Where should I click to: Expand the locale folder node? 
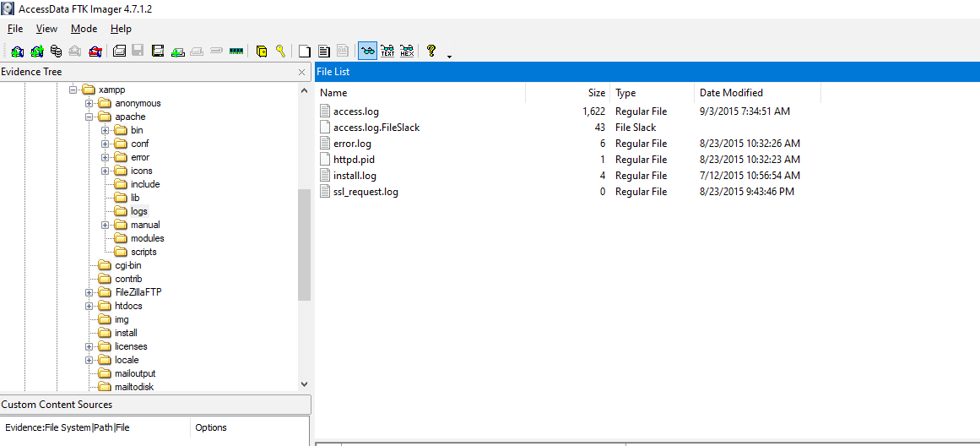89,361
